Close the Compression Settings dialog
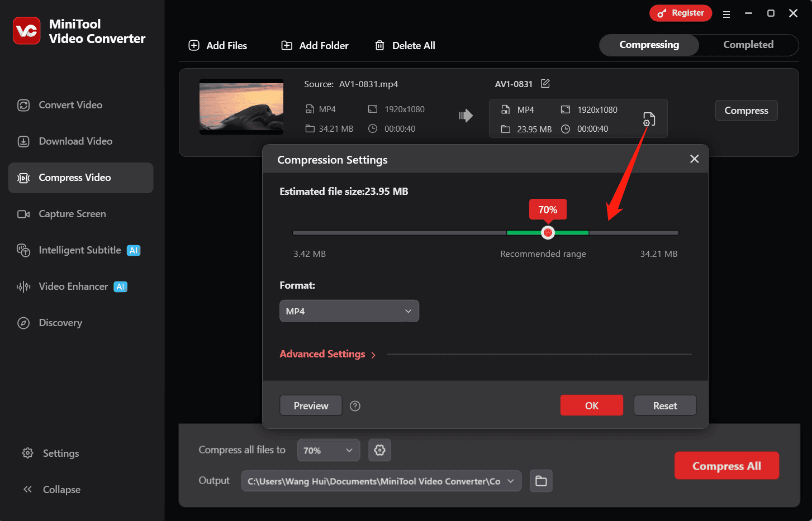This screenshot has height=521, width=812. point(694,159)
